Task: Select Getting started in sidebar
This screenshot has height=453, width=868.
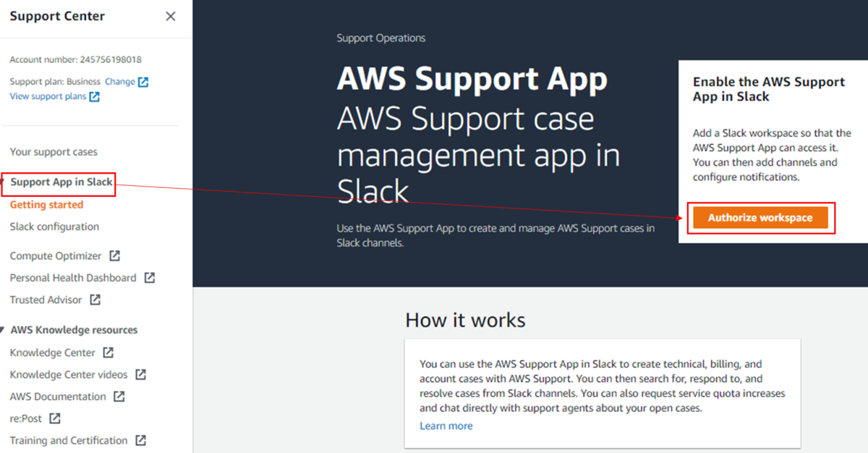Action: (x=46, y=205)
